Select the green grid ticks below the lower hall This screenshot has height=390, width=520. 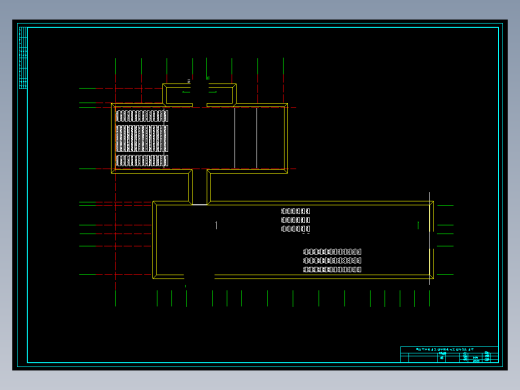click(293, 298)
